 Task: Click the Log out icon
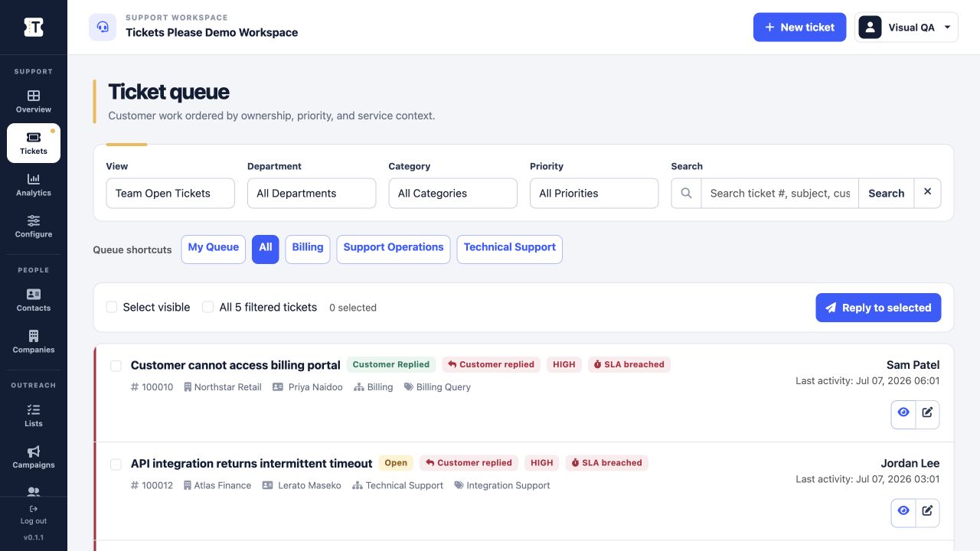[x=34, y=509]
